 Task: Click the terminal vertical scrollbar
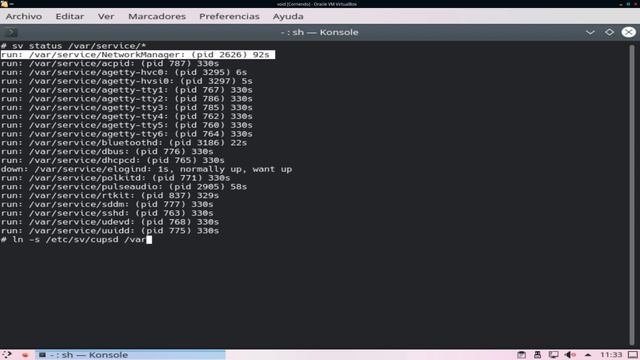pos(632,195)
